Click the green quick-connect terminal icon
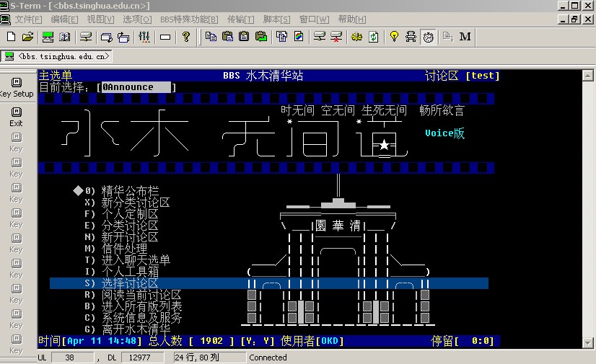The height and width of the screenshot is (364, 596). click(48, 37)
